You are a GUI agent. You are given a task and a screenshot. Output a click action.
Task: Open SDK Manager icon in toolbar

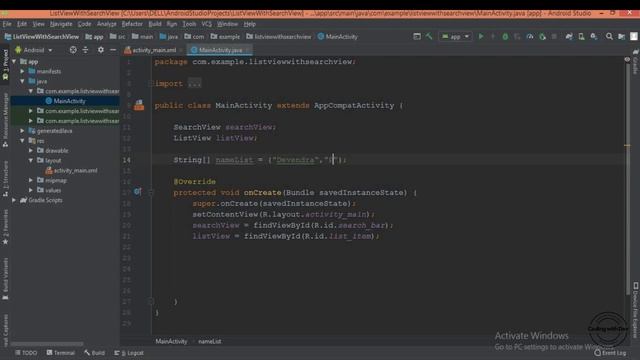point(594,37)
